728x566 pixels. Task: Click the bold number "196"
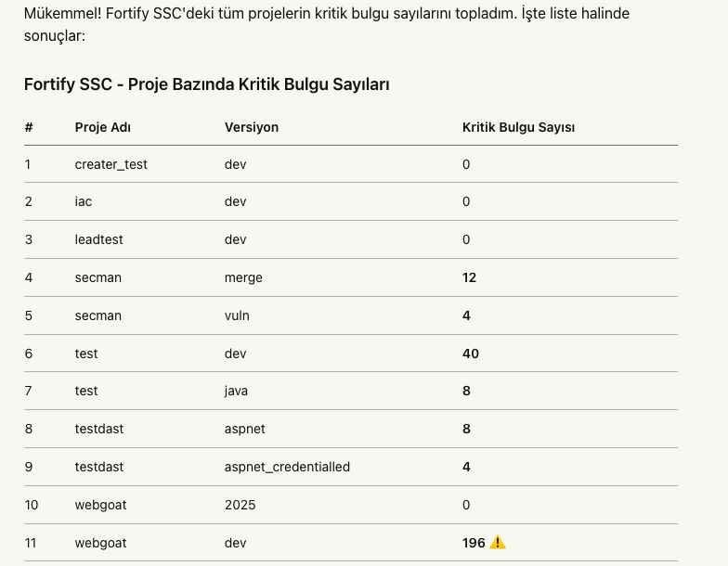474,543
